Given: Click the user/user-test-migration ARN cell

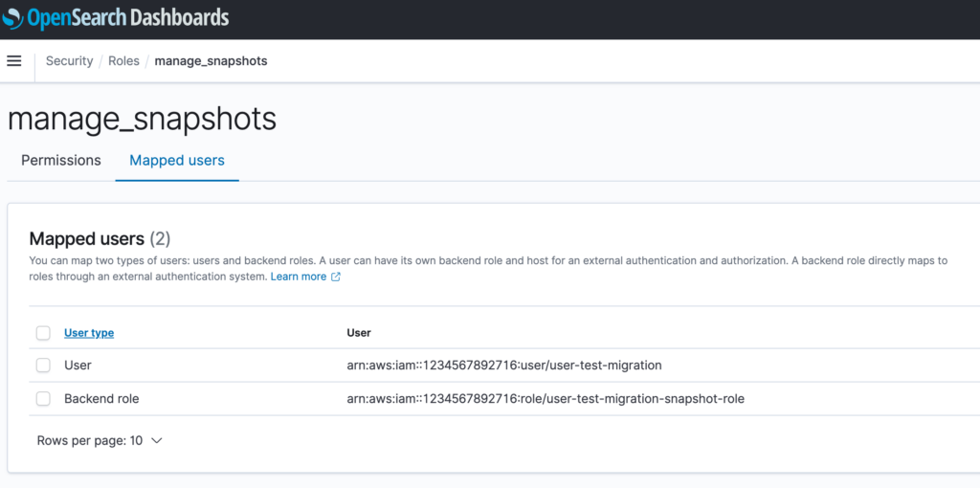Looking at the screenshot, I should (x=503, y=366).
